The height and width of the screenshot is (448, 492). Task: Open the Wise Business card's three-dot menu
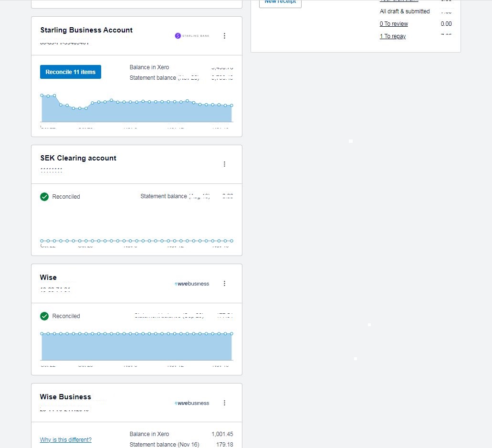(225, 403)
